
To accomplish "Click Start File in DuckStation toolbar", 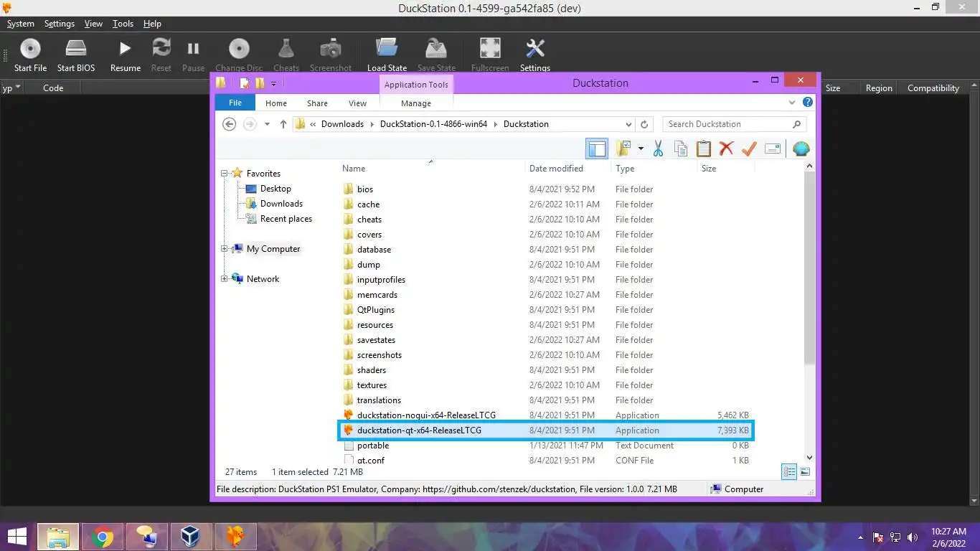I will [30, 55].
